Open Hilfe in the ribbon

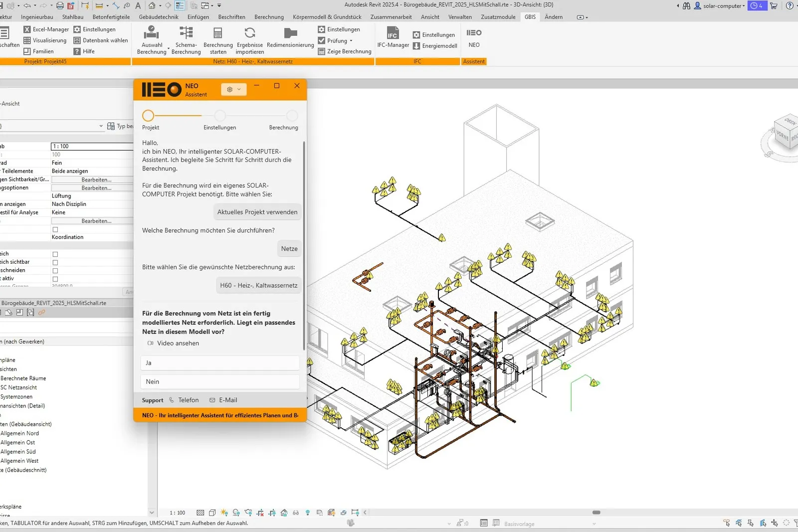(84, 51)
